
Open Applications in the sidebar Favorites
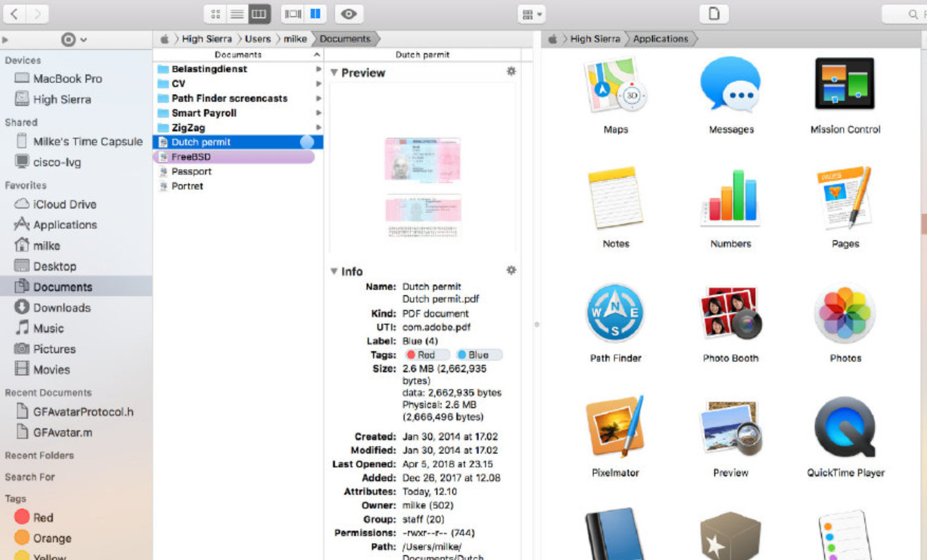[56, 225]
